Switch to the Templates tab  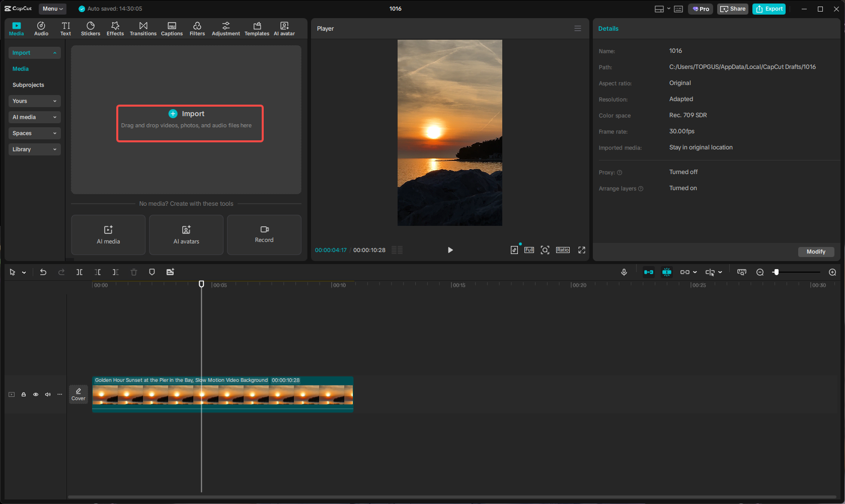(257, 28)
